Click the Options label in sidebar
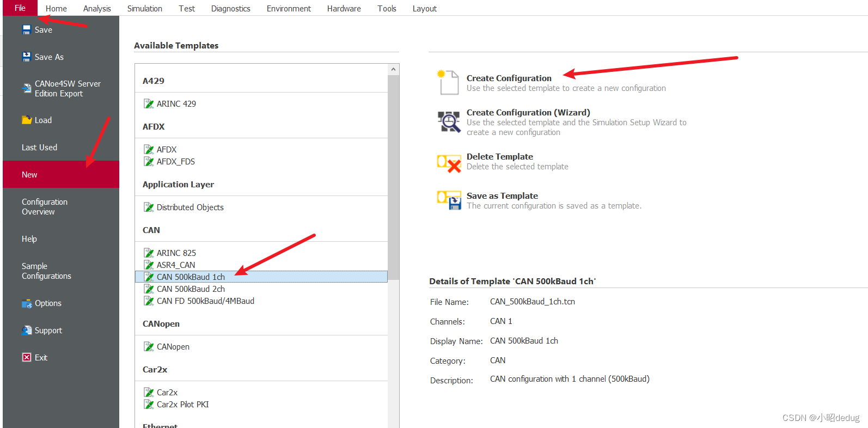 coord(48,303)
